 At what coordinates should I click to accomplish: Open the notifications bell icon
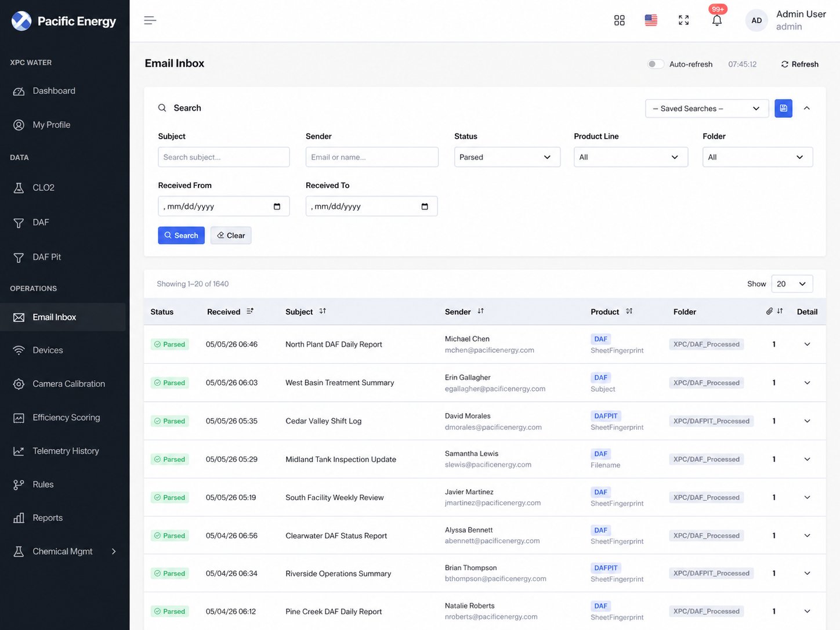717,20
